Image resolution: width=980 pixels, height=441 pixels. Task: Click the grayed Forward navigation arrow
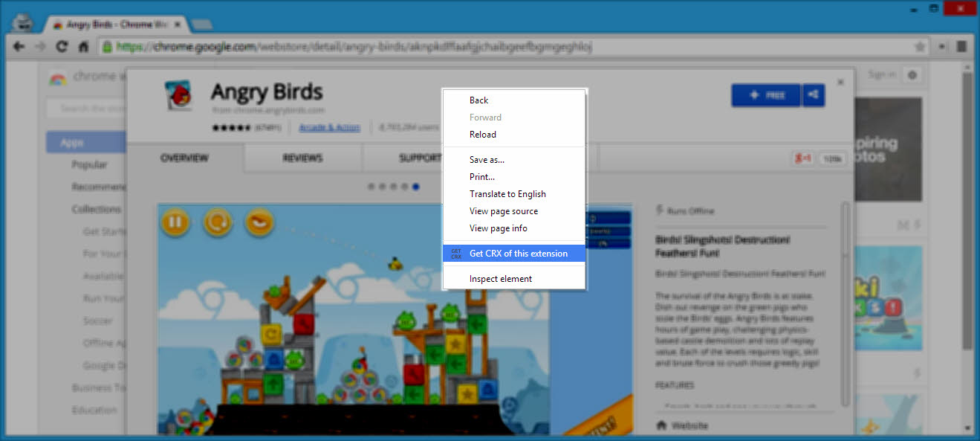pos(40,45)
